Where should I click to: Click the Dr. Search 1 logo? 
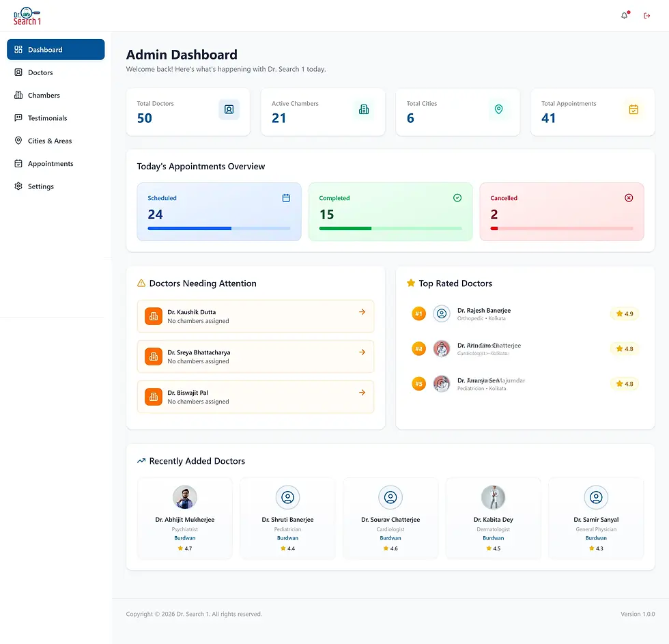tap(27, 16)
